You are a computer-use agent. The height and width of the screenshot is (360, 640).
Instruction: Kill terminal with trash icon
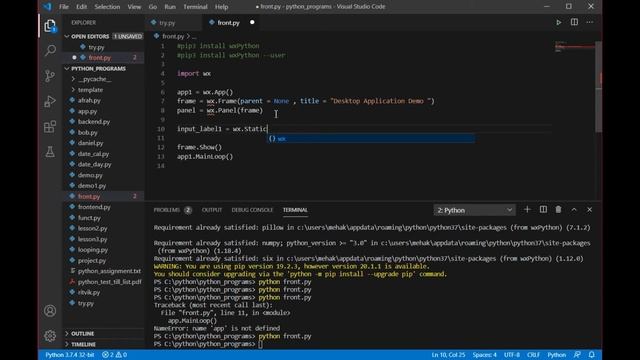click(558, 210)
